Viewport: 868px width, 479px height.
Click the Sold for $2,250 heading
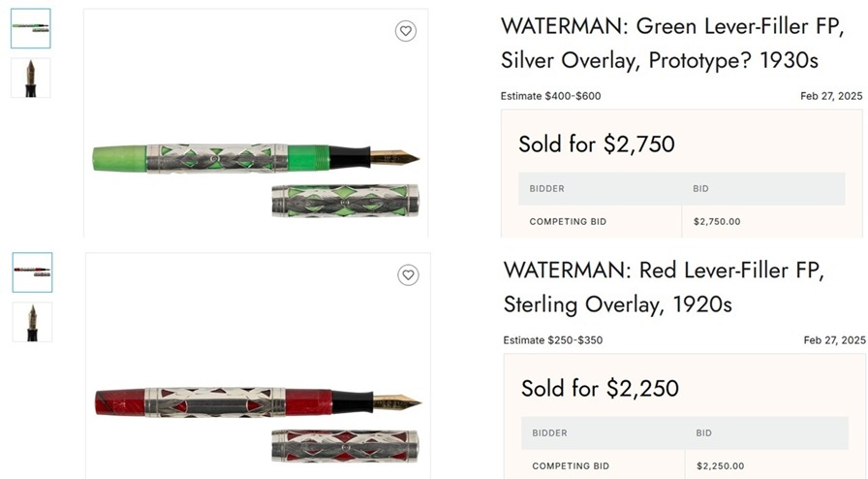tap(600, 389)
